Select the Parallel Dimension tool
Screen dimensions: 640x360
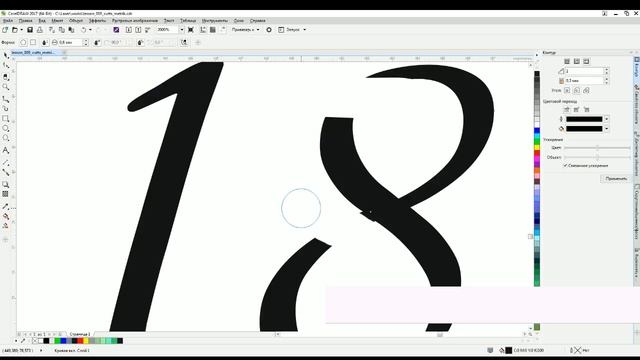(6, 162)
